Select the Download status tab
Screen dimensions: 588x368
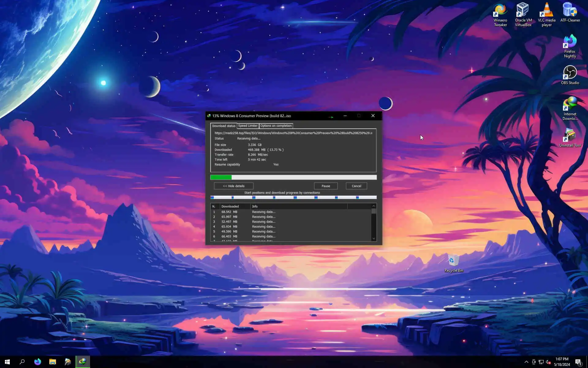tap(224, 126)
